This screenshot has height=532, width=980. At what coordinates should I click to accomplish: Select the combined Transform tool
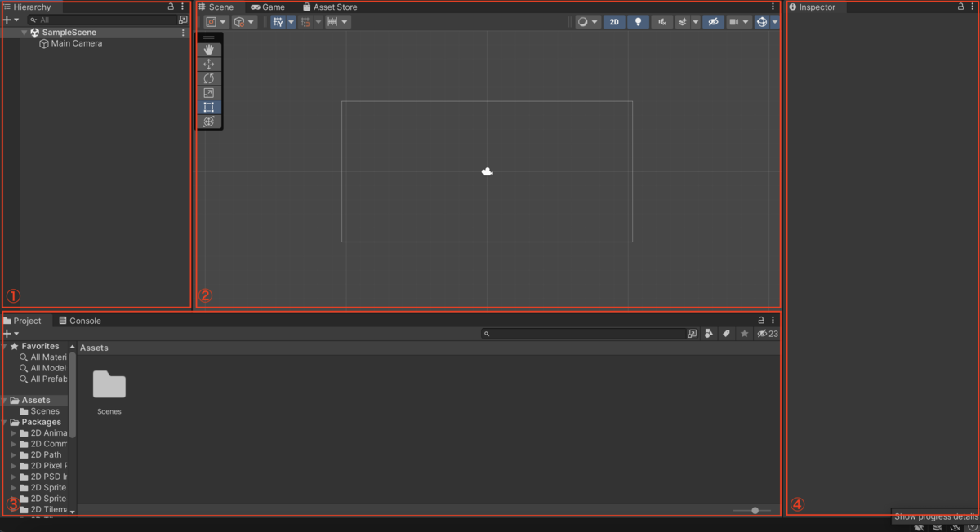(x=210, y=122)
